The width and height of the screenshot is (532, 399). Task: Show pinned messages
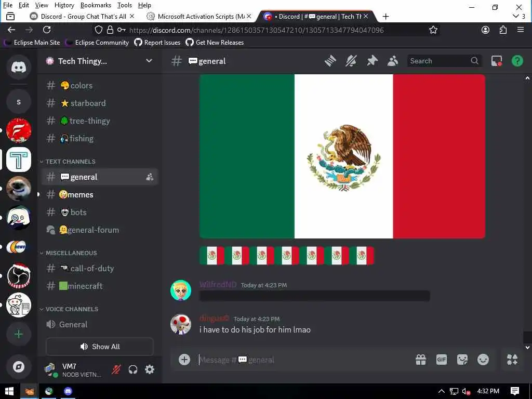(372, 61)
